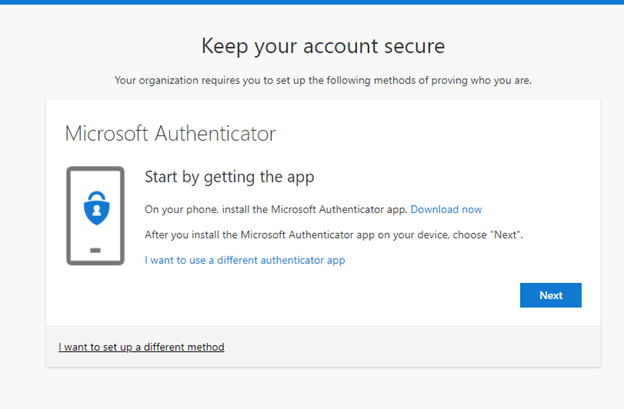Click the quoted "Next" word in instructions
Viewport: 624px width, 409px height.
(505, 235)
